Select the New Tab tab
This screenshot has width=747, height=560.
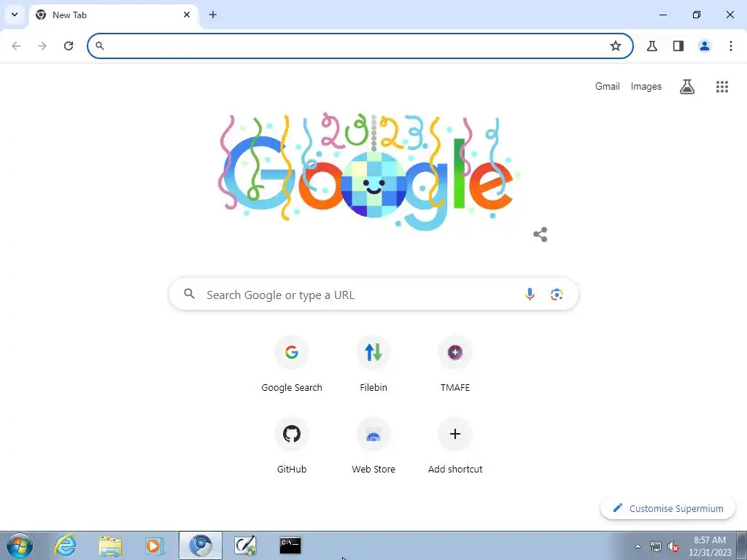(x=115, y=15)
